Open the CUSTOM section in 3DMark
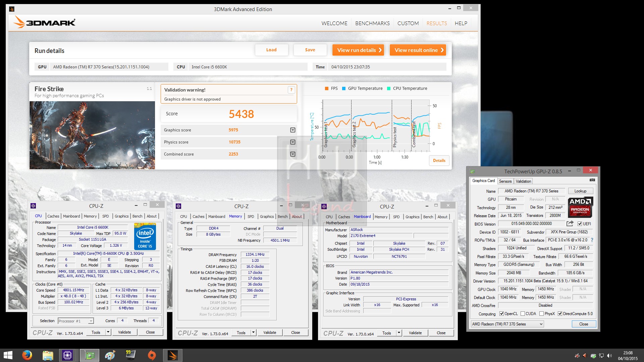The height and width of the screenshot is (362, 644). click(408, 23)
